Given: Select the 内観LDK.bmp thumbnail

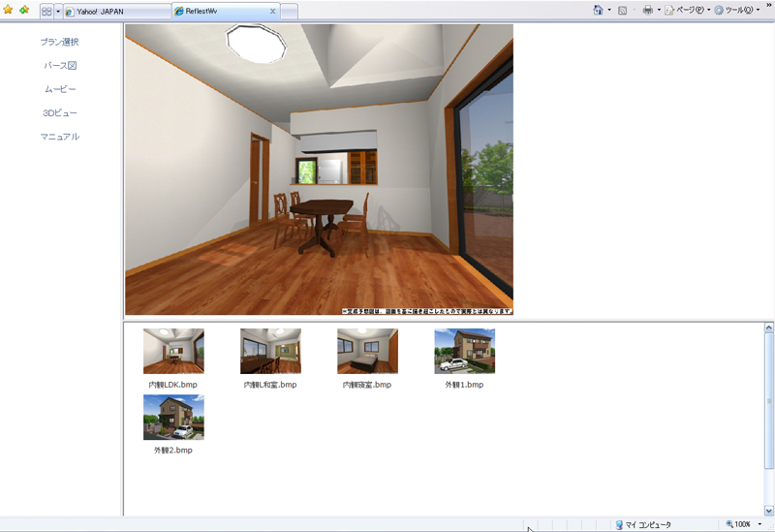Looking at the screenshot, I should [x=173, y=351].
